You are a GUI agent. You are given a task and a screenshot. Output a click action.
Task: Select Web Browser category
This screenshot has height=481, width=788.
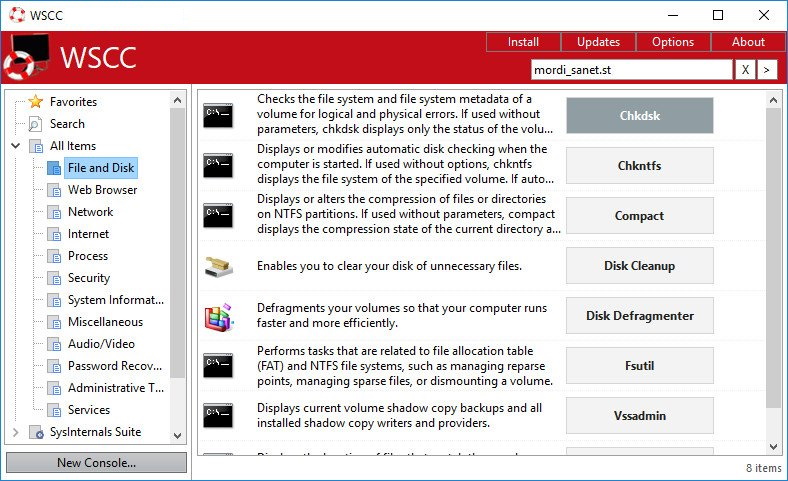(x=103, y=190)
